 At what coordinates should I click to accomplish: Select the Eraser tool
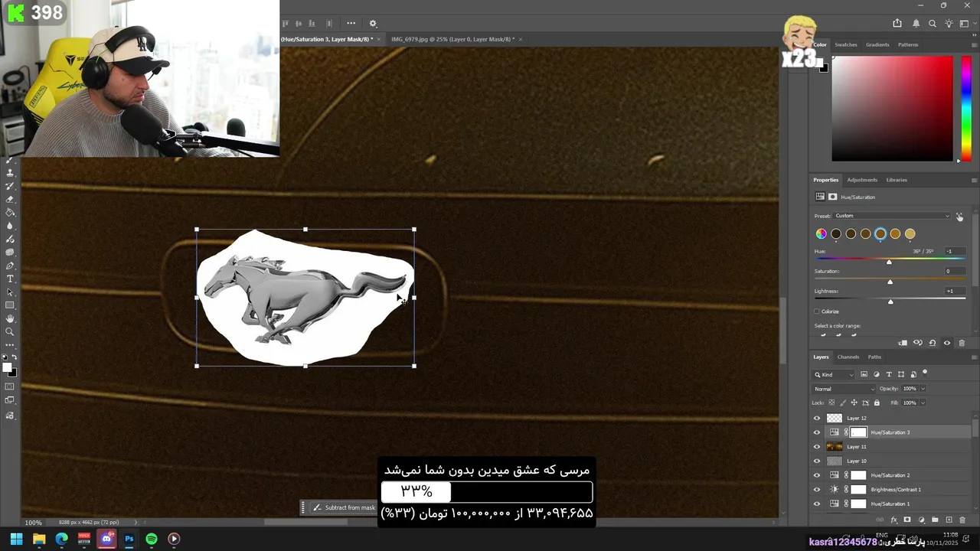10,199
